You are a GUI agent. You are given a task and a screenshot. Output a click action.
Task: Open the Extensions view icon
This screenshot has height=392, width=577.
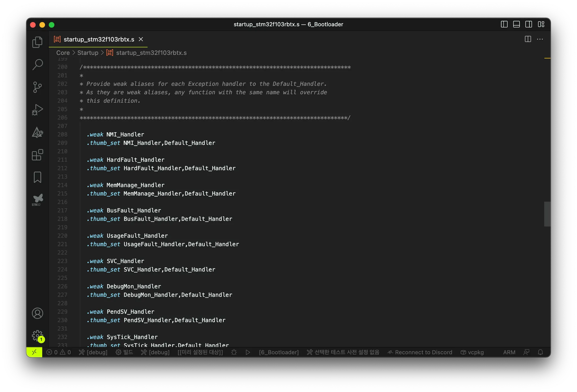pos(37,155)
